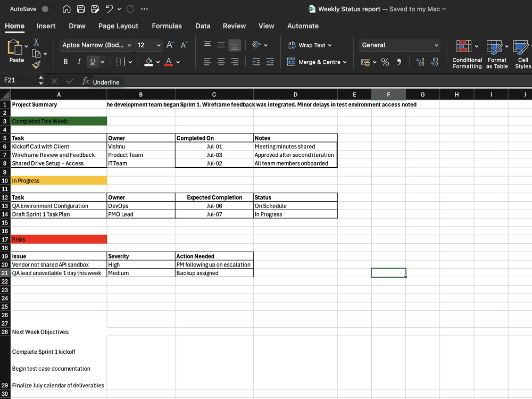
Task: Click the Copy icon
Action: pos(36,54)
